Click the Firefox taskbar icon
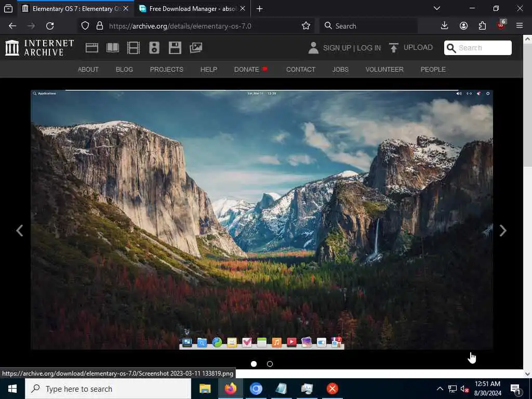 230,389
